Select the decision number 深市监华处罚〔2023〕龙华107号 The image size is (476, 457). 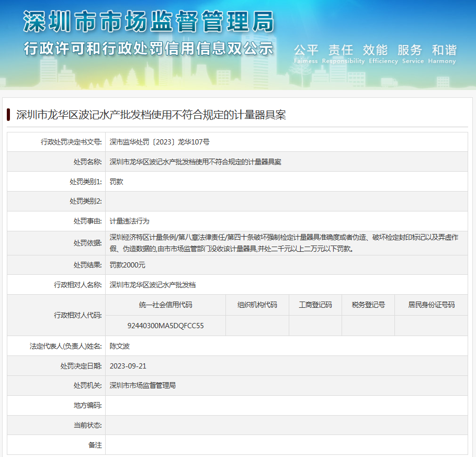coord(160,142)
